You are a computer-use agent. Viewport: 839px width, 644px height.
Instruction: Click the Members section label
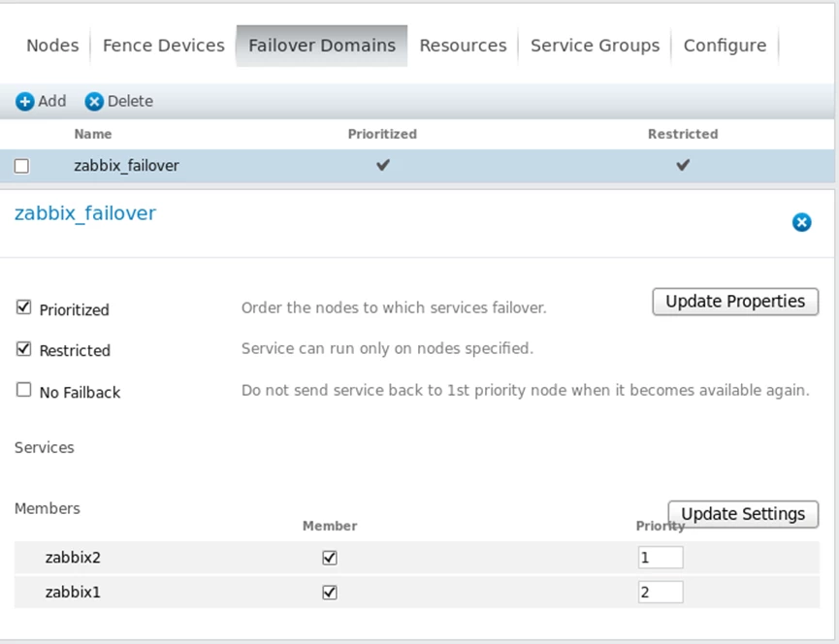[x=48, y=508]
